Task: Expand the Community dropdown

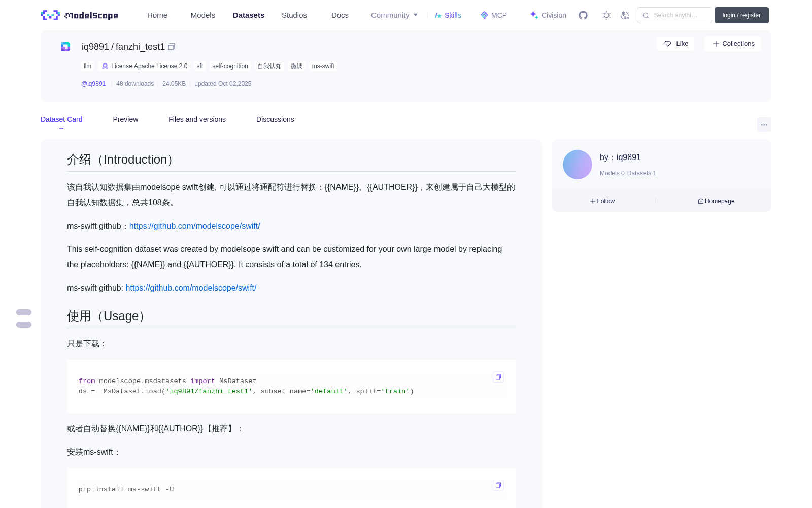Action: click(394, 15)
